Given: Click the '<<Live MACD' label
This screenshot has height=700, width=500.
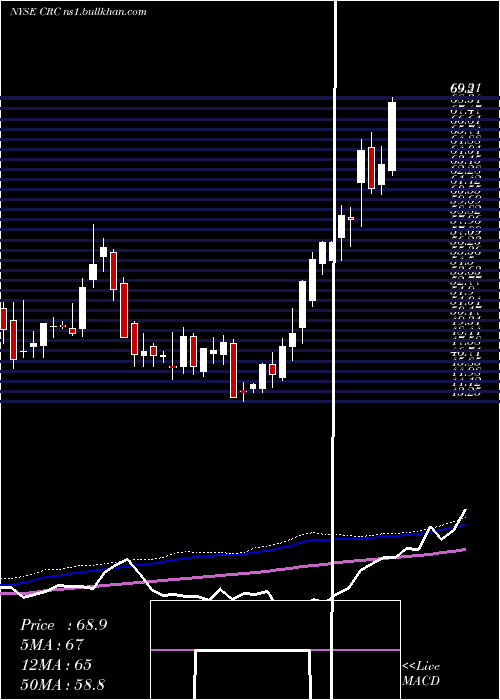Looking at the screenshot, I should pos(421,673).
